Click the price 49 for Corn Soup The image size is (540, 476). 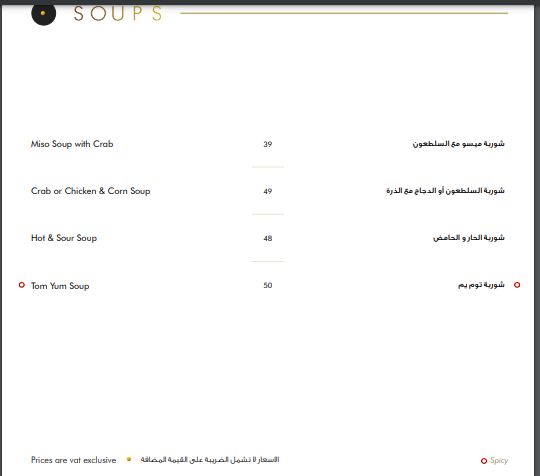tap(268, 191)
